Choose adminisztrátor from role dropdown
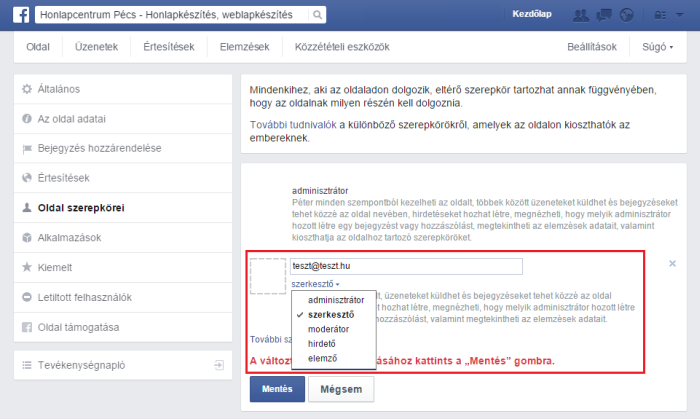 (x=333, y=300)
